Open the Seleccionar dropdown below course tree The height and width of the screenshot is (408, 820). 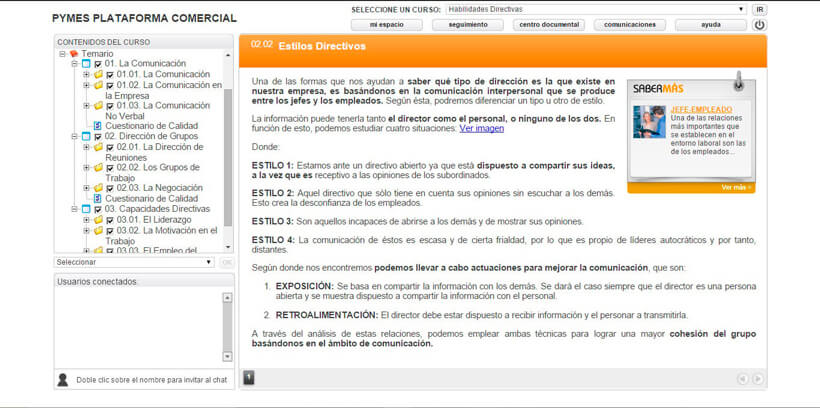pos(134,262)
